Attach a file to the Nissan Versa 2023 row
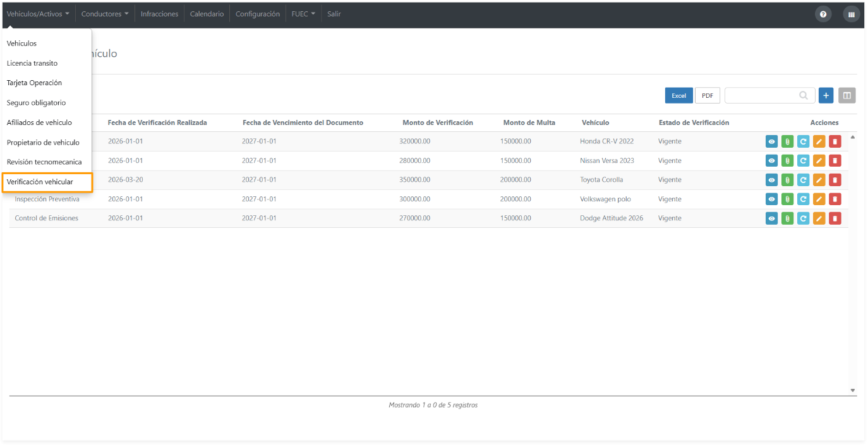This screenshot has width=868, height=445. coord(787,160)
